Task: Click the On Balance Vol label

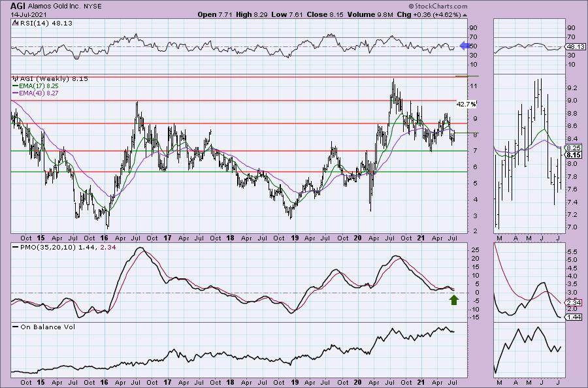Action: coord(48,327)
